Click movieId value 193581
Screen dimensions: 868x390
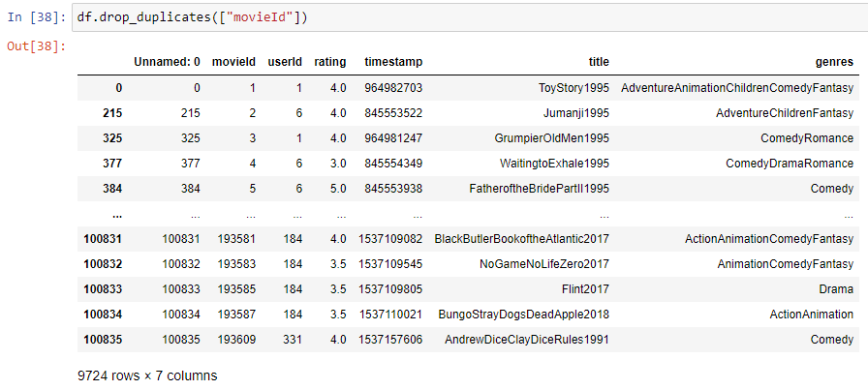click(x=235, y=239)
